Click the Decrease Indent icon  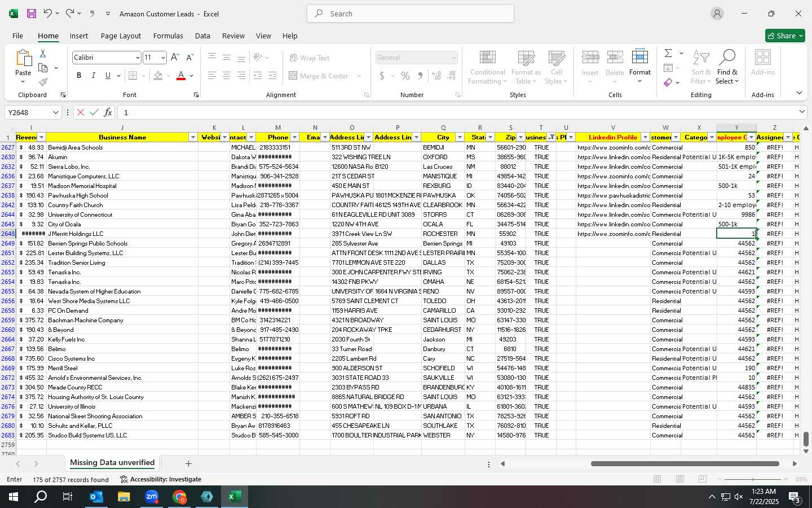pos(258,76)
